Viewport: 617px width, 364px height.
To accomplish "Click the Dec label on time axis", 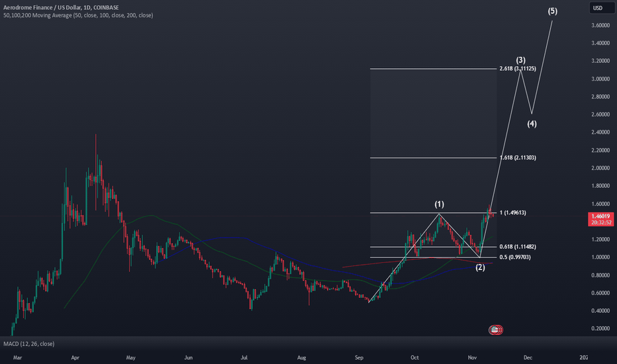I will [x=528, y=357].
